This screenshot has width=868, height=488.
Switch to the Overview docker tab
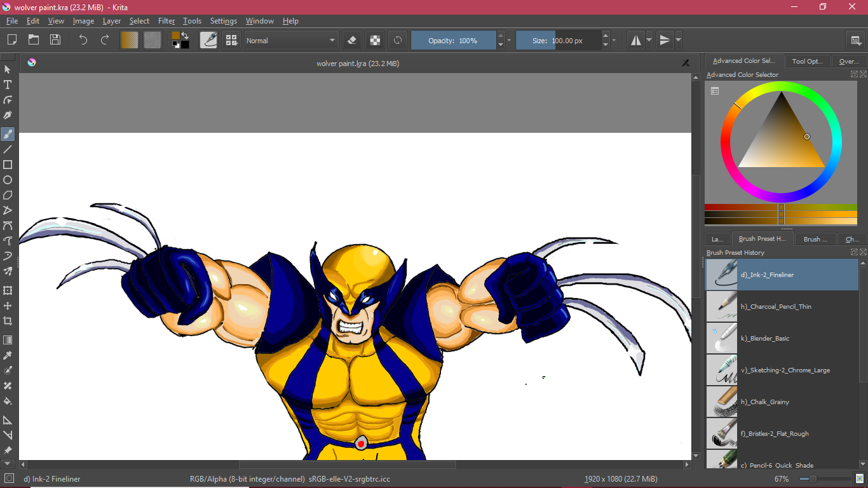coord(849,61)
